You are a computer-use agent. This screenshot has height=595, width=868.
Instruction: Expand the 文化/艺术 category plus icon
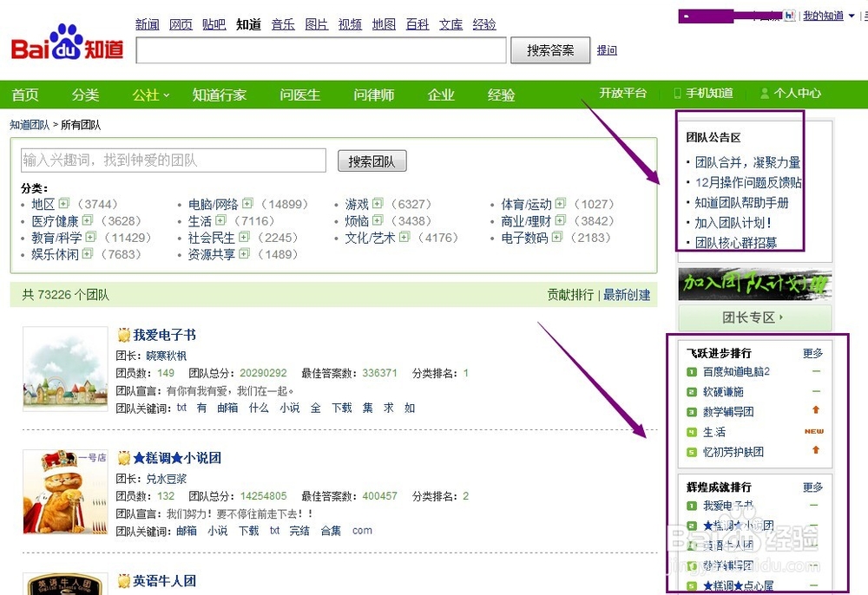(404, 237)
